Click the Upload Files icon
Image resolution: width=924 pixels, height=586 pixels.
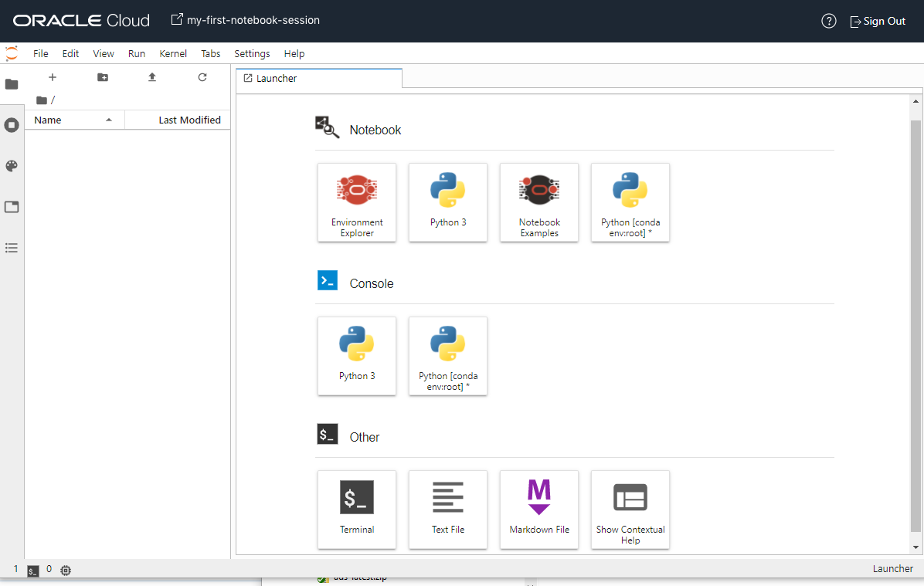tap(152, 77)
